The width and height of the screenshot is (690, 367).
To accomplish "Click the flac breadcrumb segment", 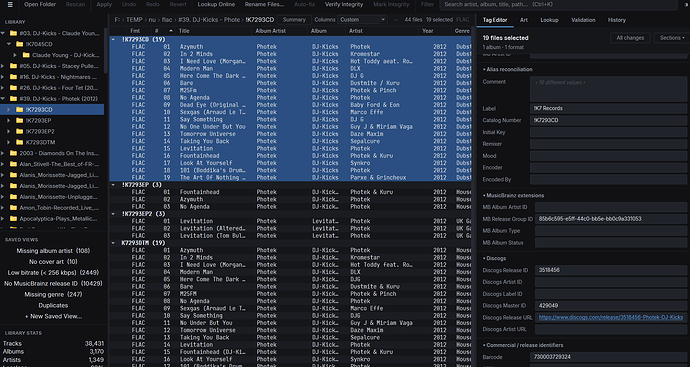I will point(167,20).
